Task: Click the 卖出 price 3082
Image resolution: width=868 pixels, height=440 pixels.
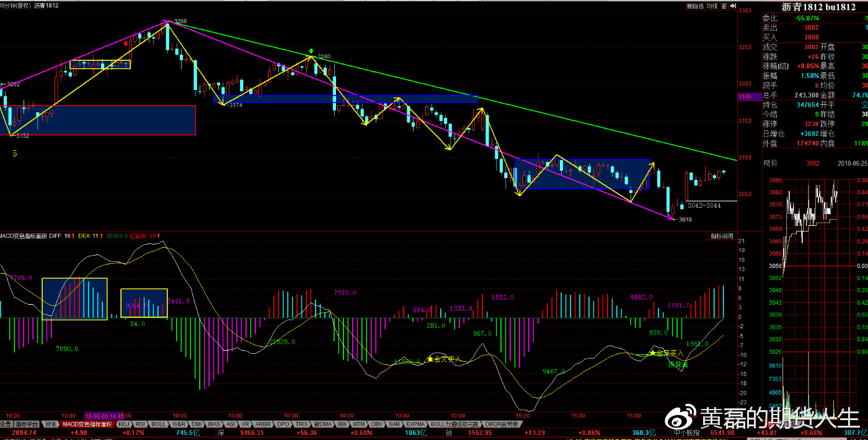Action: [812, 28]
